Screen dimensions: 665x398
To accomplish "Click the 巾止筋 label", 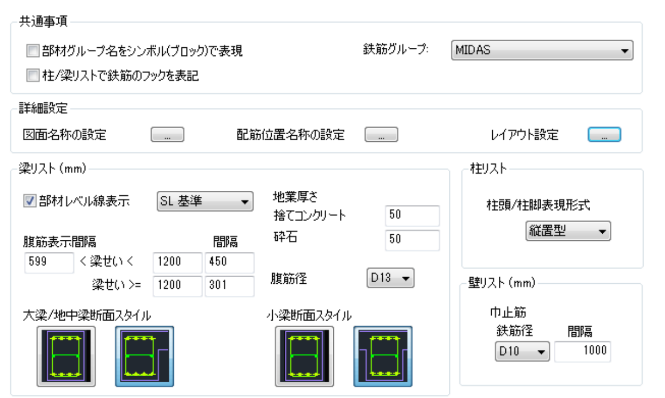I will coord(508,313).
